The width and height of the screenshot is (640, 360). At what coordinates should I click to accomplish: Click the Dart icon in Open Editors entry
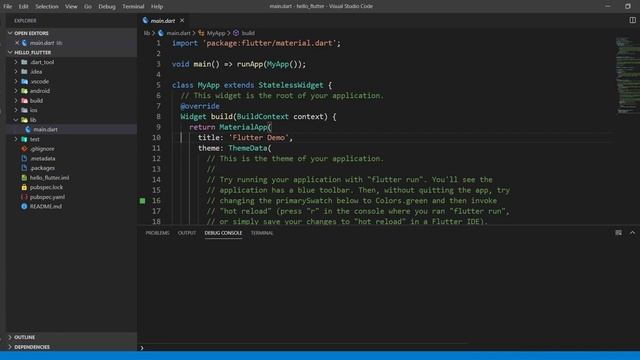point(25,43)
